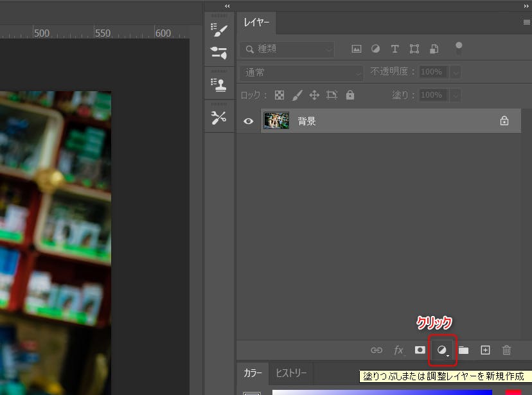Create a new layer group with folder icon
The image size is (532, 395).
click(463, 350)
